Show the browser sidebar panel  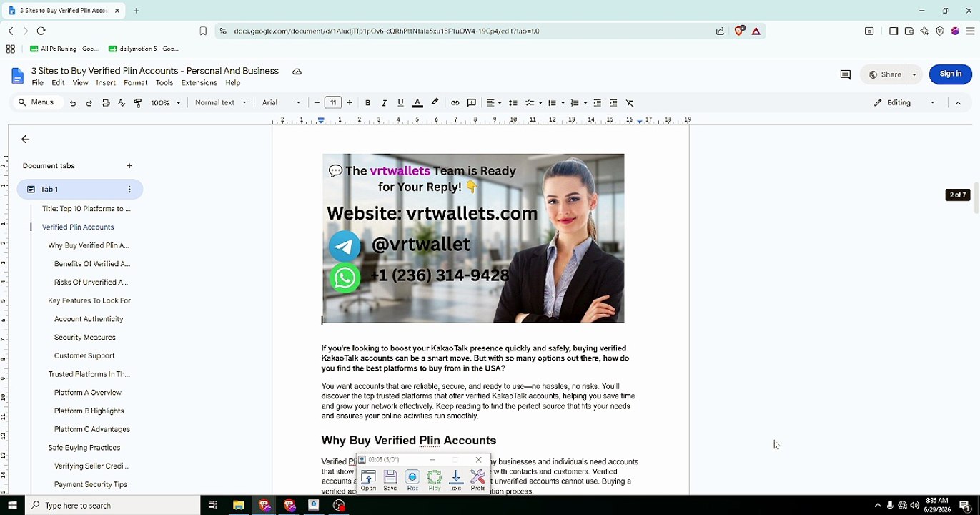click(x=894, y=31)
